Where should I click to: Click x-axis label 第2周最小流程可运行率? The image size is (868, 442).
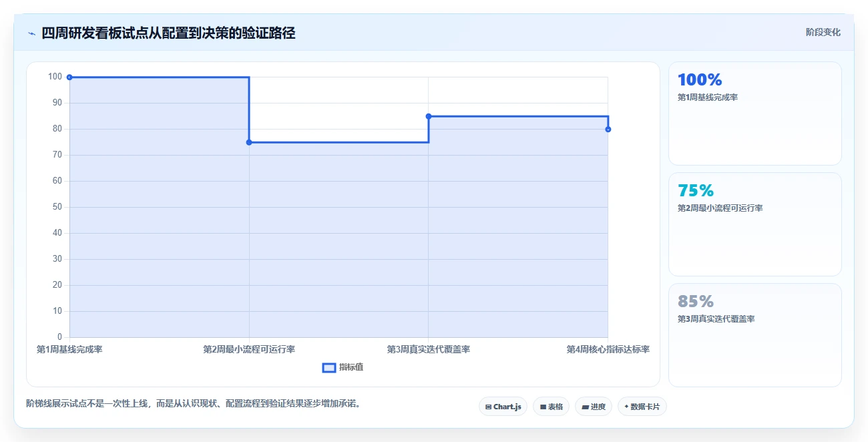[x=249, y=349]
